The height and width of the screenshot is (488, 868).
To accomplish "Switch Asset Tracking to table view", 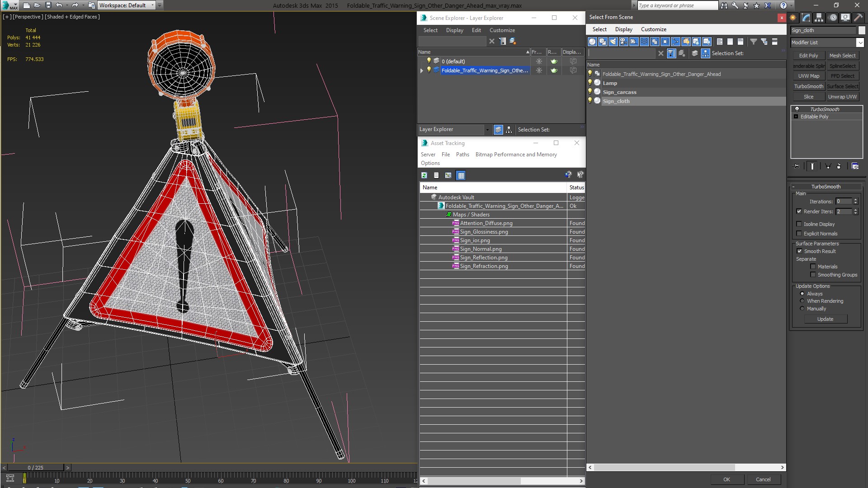I will pyautogui.click(x=461, y=175).
